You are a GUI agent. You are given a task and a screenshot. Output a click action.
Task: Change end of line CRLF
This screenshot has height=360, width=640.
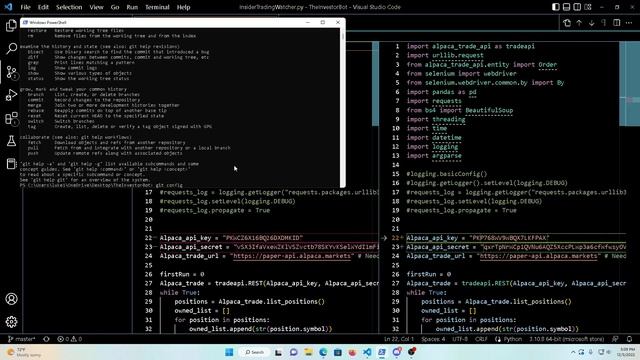click(x=481, y=339)
